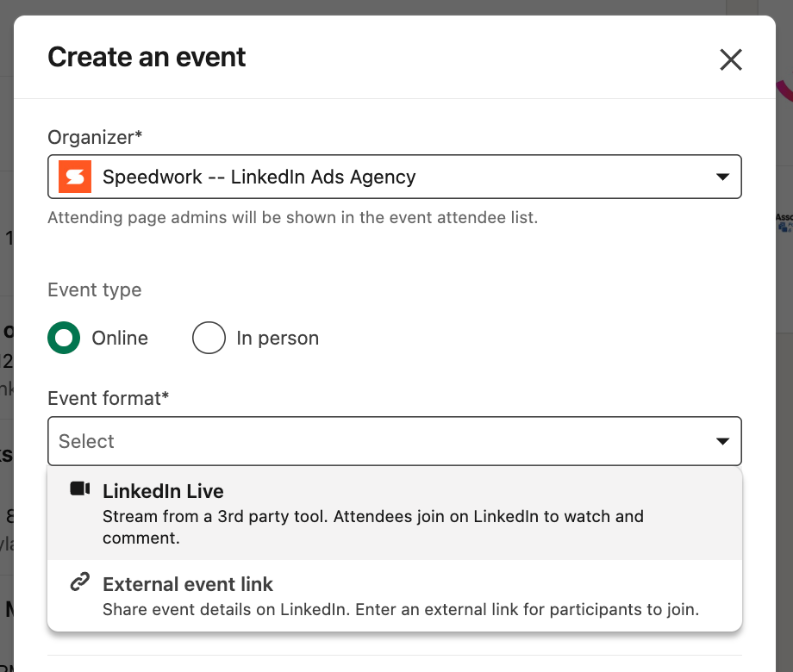The image size is (793, 672).
Task: Click the Organizer* label
Action: (95, 137)
